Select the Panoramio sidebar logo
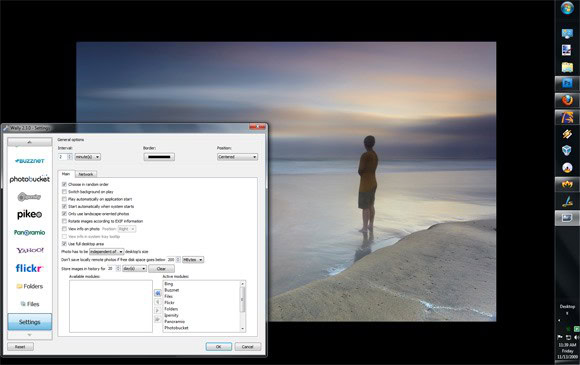Image resolution: width=580 pixels, height=365 pixels. click(x=30, y=233)
